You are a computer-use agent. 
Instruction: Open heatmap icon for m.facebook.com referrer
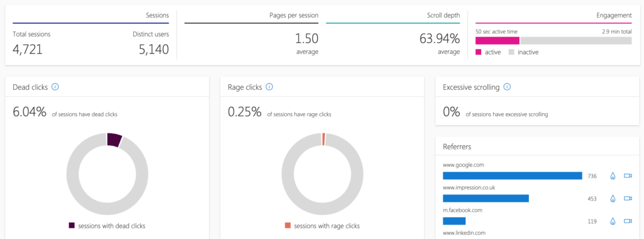[x=613, y=221]
